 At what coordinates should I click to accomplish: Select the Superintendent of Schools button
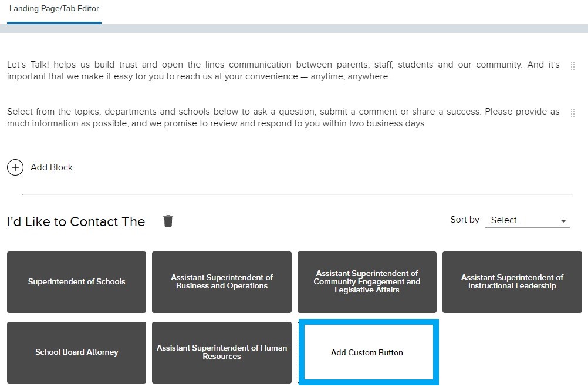click(x=76, y=282)
